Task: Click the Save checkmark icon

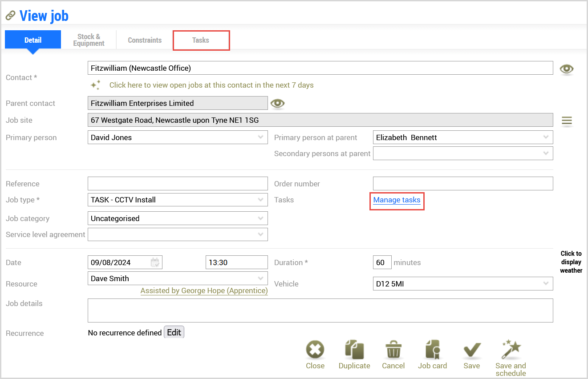Action: [471, 350]
